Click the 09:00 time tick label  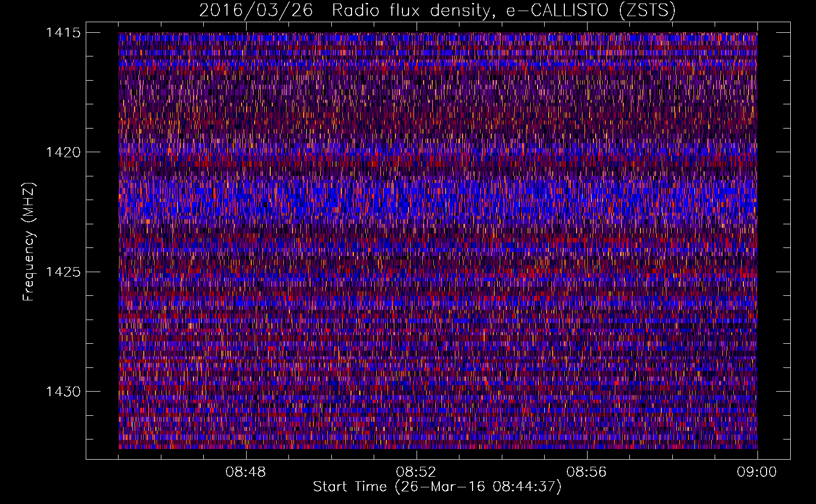click(757, 472)
